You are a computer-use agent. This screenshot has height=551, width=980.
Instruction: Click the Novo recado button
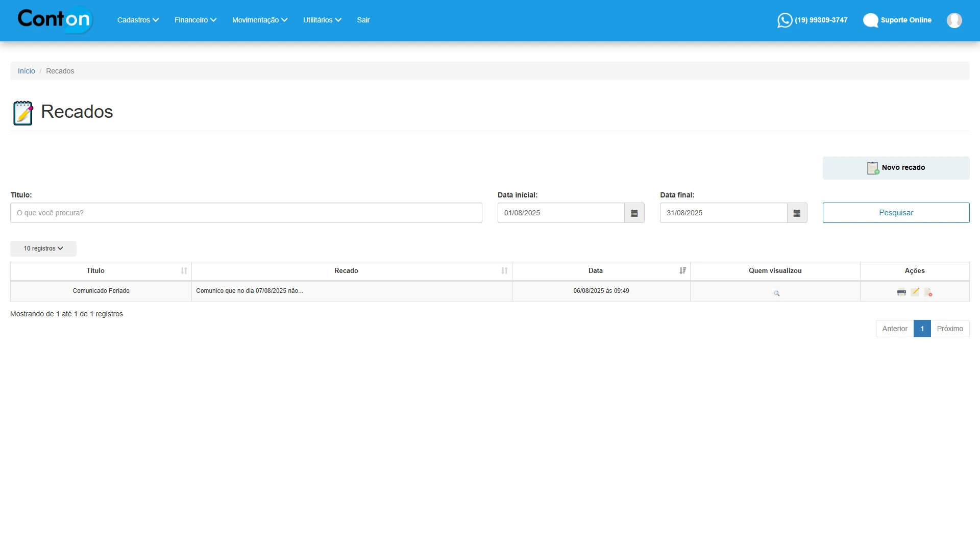click(x=896, y=168)
